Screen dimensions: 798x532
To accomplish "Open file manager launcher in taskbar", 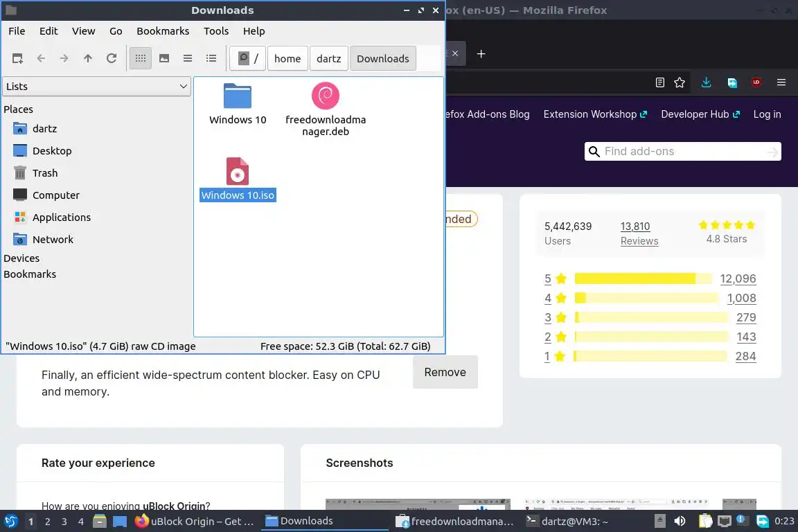I will pyautogui.click(x=100, y=522).
